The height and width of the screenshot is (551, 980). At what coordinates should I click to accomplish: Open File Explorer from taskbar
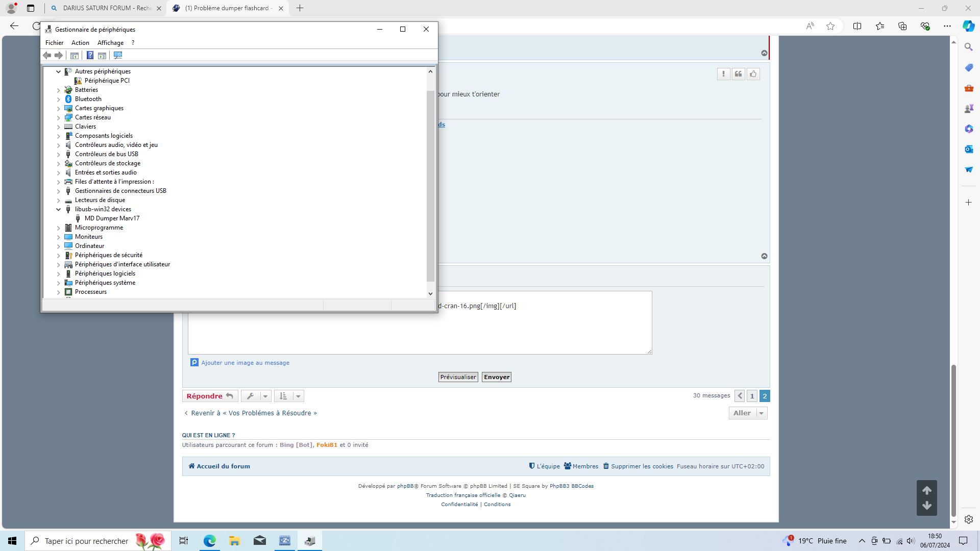(234, 541)
